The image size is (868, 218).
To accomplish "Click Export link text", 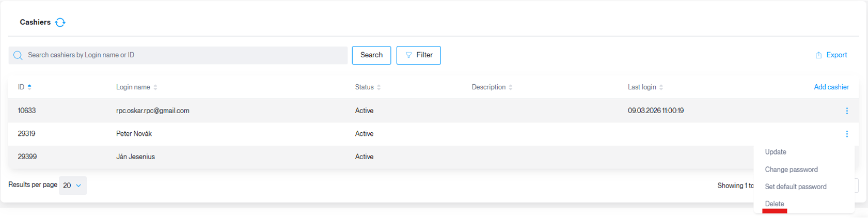I will (x=837, y=55).
